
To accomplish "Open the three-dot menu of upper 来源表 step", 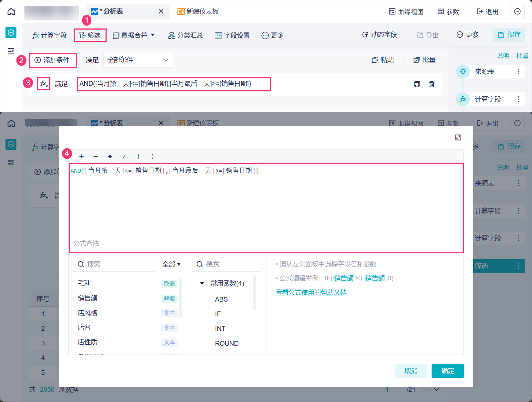I will (x=518, y=72).
